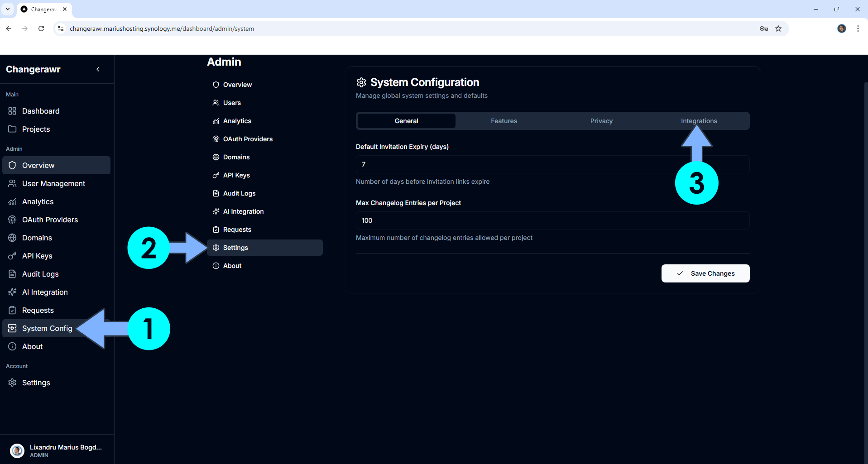868x464 pixels.
Task: Click the System Config icon
Action: pyautogui.click(x=12, y=328)
